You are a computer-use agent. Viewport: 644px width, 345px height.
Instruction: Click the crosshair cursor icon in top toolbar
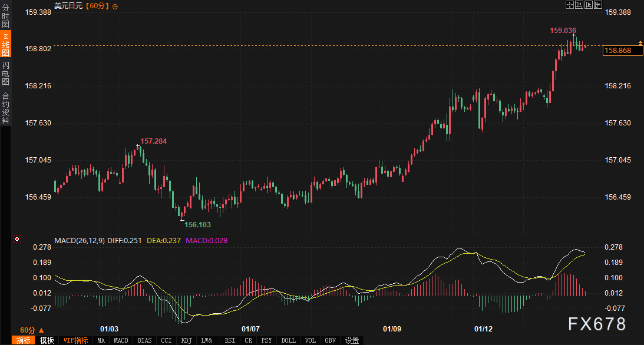click(x=569, y=5)
